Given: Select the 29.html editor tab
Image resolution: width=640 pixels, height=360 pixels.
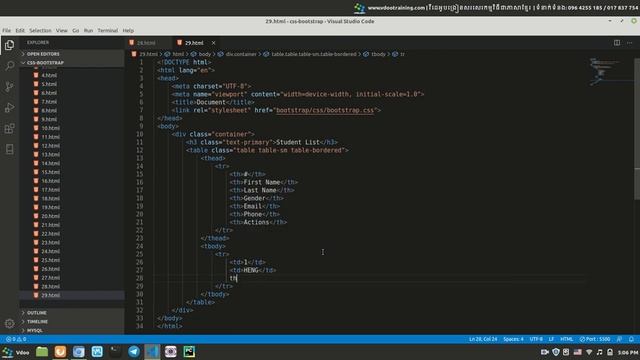Looking at the screenshot, I should point(194,43).
